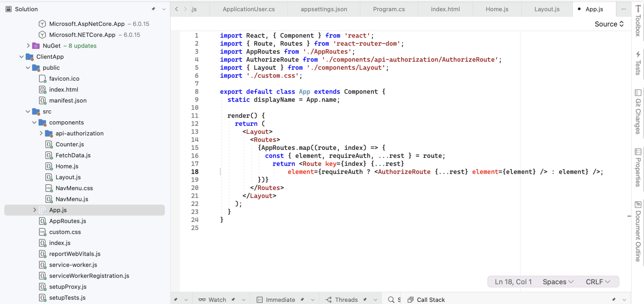Viewport: 644px width, 304px height.
Task: Show the Properties side panel
Action: 638,168
